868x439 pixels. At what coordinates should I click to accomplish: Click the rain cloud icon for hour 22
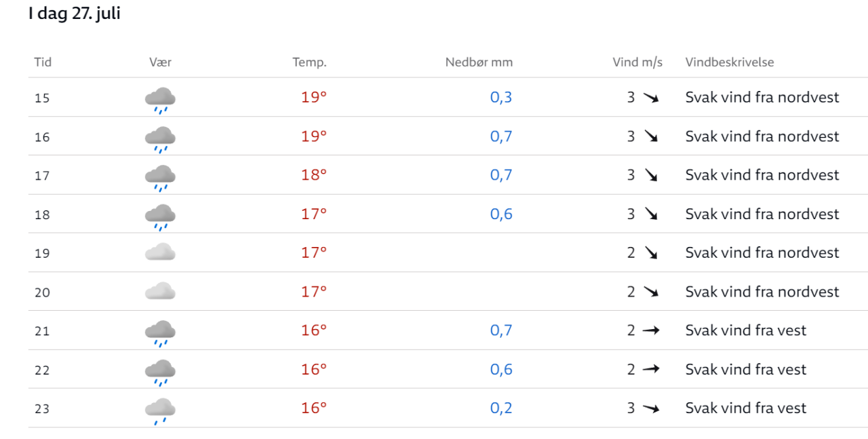tap(160, 371)
